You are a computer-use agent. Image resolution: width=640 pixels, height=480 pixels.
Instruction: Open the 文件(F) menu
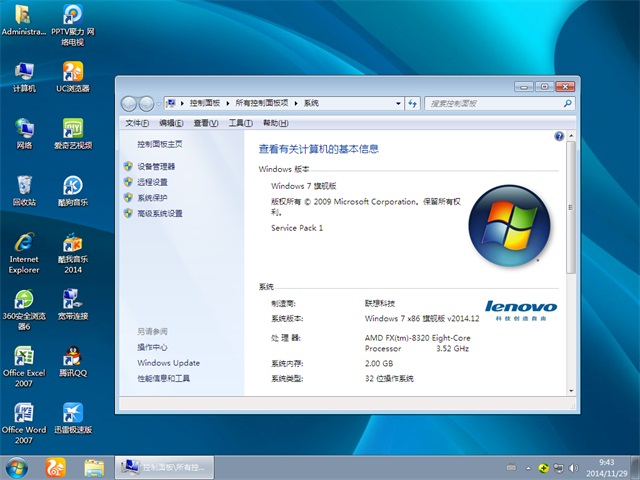coord(137,123)
